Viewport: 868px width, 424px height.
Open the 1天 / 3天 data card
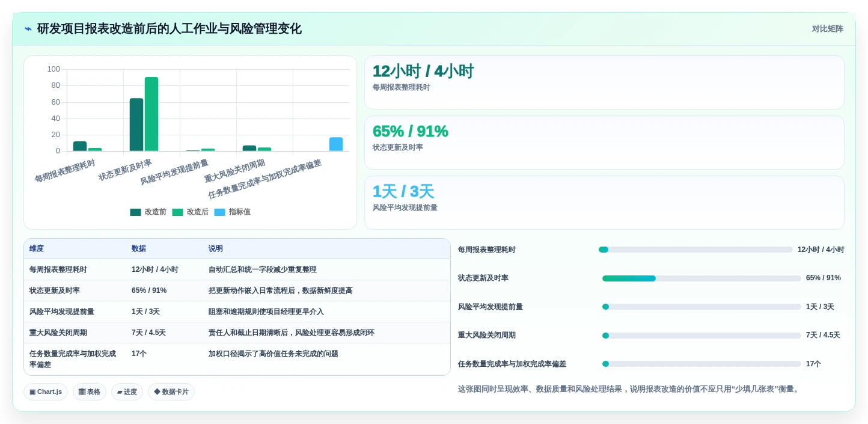pos(604,203)
